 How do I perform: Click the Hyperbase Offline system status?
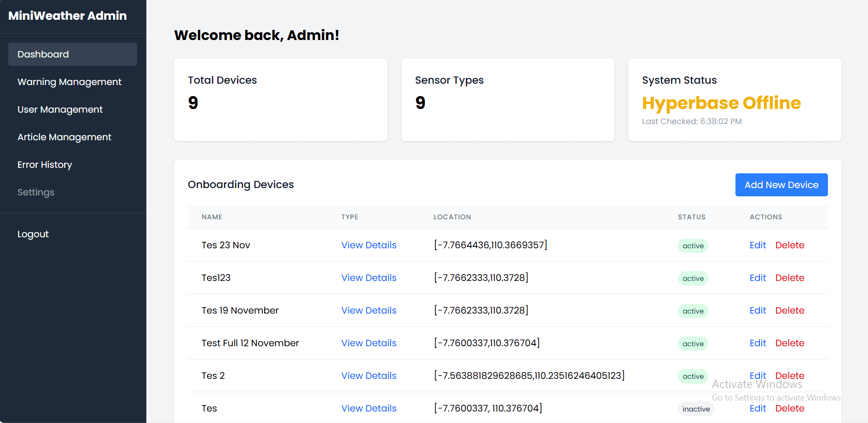(721, 103)
